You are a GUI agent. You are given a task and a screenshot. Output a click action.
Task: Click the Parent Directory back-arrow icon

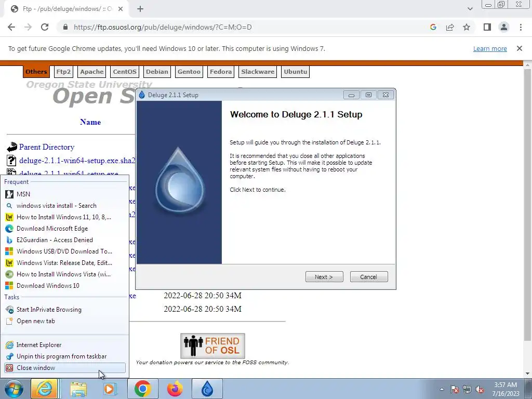pos(12,147)
